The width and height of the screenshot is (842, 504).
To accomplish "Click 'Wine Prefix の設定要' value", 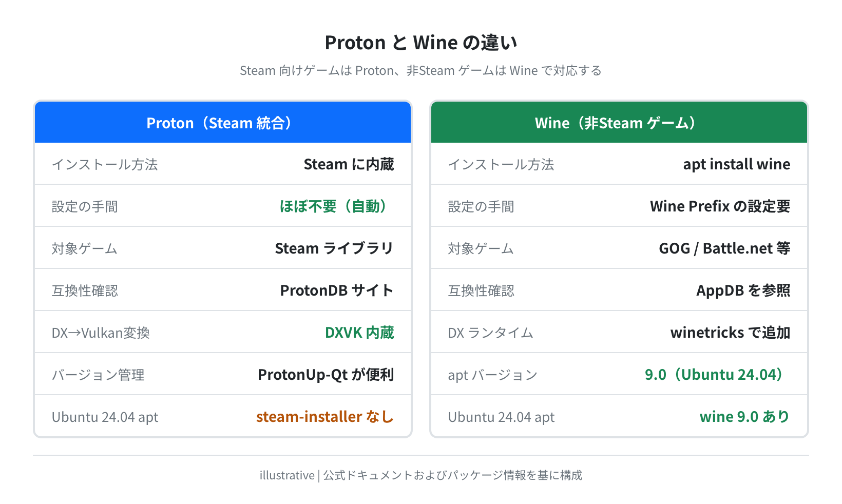I will [720, 206].
